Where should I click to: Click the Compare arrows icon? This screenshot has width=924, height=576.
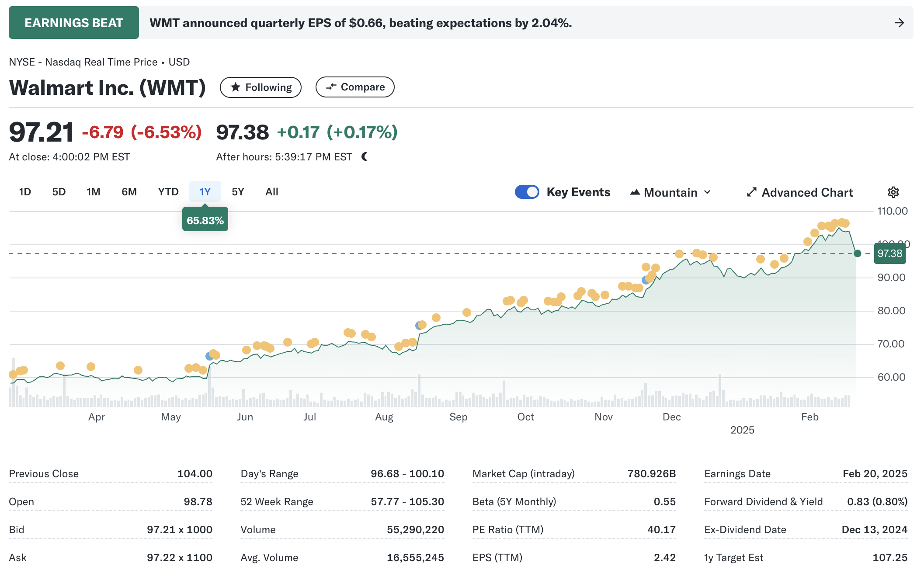click(331, 87)
